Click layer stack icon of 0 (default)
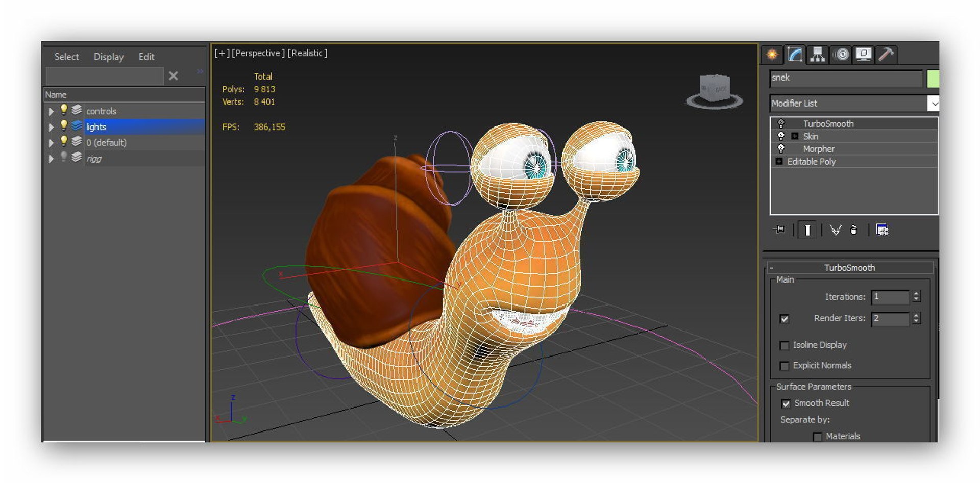 point(77,141)
